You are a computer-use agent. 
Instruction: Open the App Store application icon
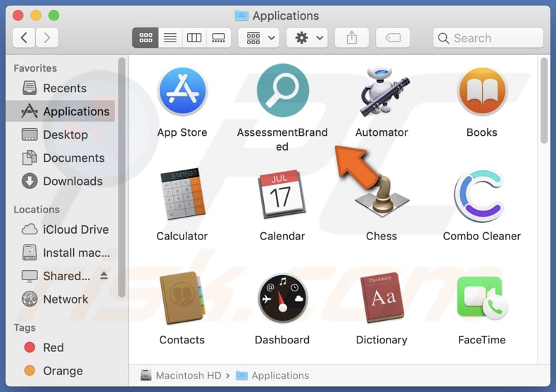[x=182, y=91]
